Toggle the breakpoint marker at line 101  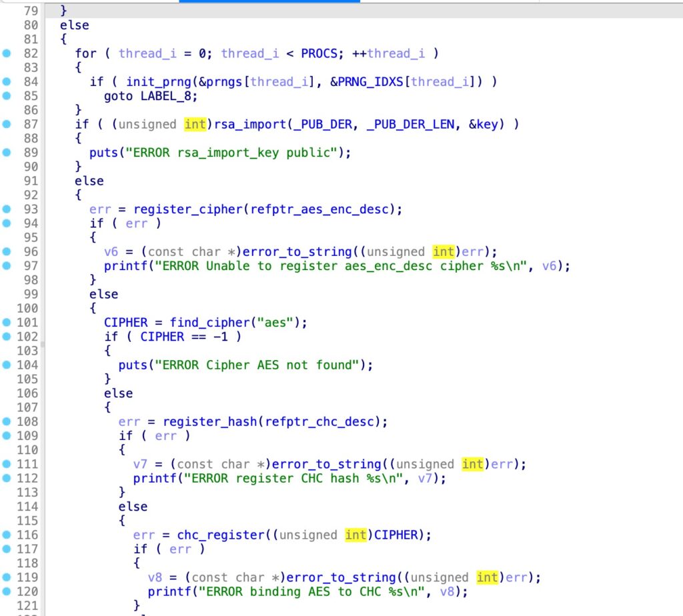click(x=7, y=323)
